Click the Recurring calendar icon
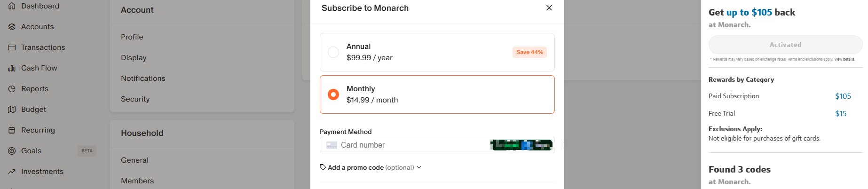Image resolution: width=868 pixels, height=189 pixels. [12, 130]
